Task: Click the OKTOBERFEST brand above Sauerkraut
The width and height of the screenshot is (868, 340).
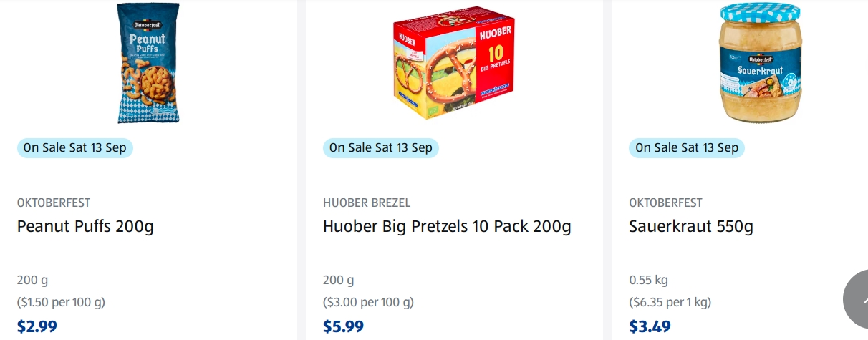Action: 665,203
